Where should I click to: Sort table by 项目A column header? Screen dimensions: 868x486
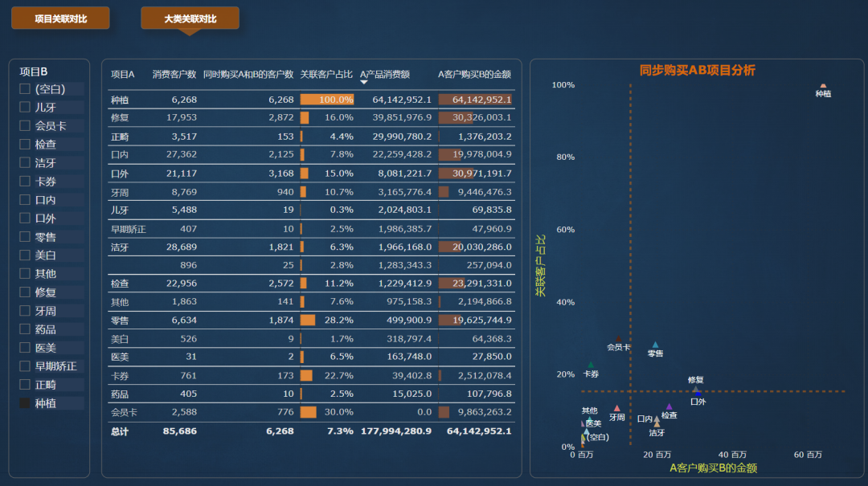122,74
